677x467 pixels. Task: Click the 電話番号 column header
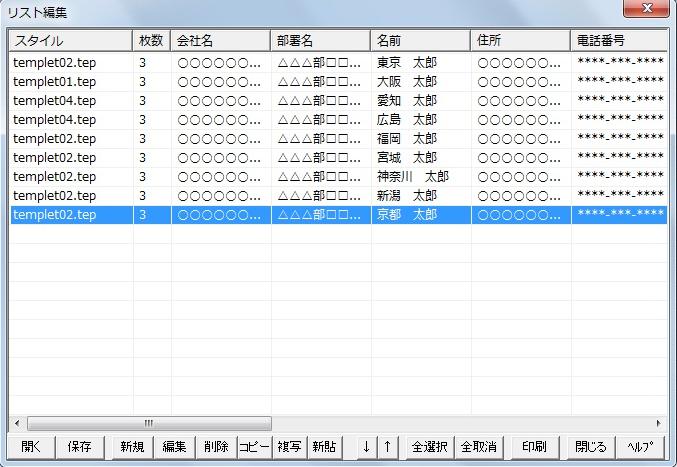coord(618,41)
